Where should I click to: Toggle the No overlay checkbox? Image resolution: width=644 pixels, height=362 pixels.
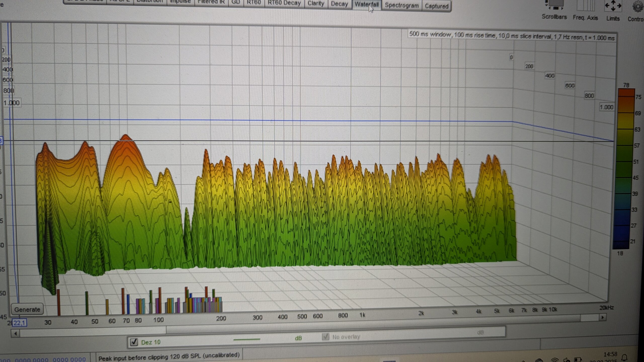click(x=326, y=336)
